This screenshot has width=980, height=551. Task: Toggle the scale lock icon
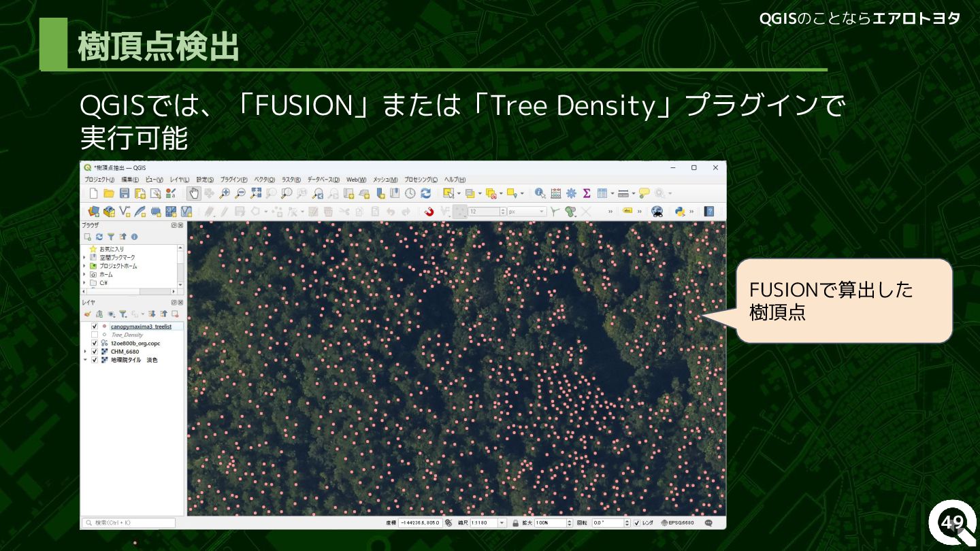pos(516,523)
